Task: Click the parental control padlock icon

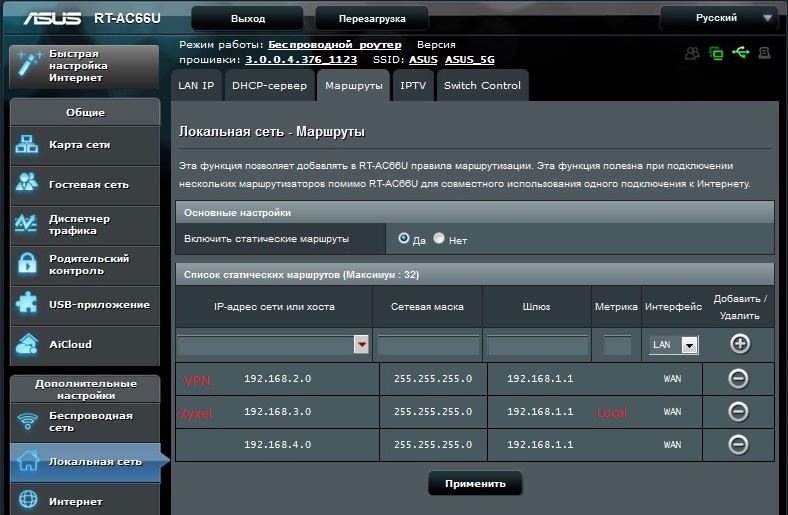Action: click(x=27, y=263)
